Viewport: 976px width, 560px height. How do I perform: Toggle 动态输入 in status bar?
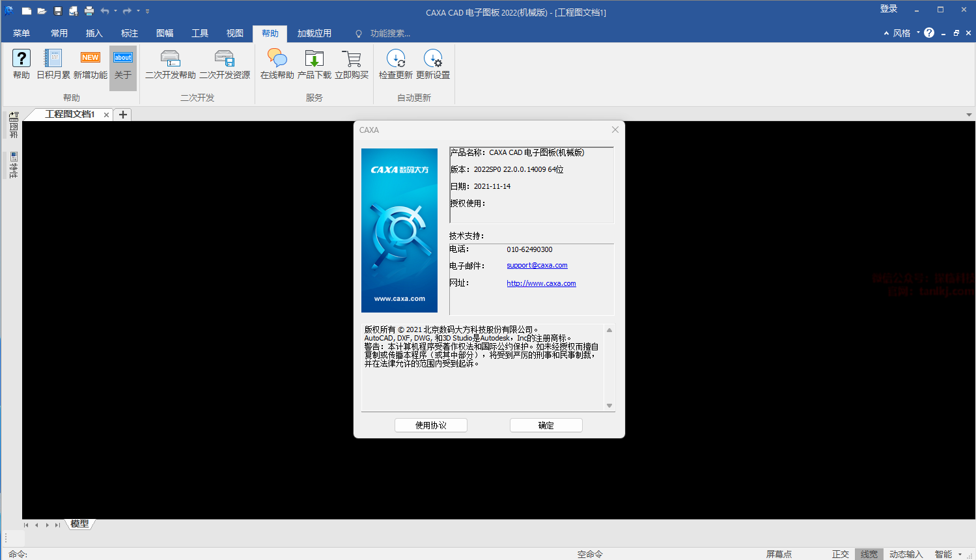(906, 554)
